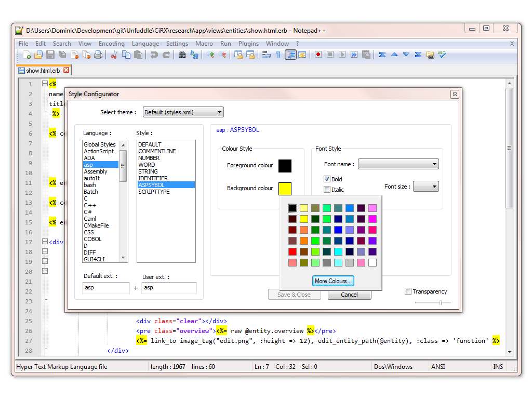Click the Find binoculars icon
The image size is (532, 399).
(x=182, y=55)
